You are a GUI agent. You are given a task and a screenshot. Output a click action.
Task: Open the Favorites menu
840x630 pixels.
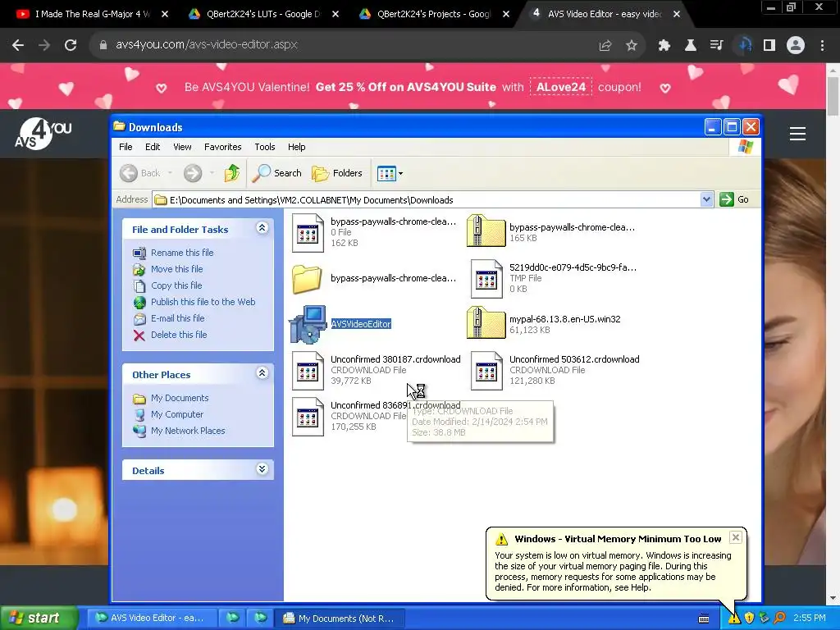coord(223,147)
